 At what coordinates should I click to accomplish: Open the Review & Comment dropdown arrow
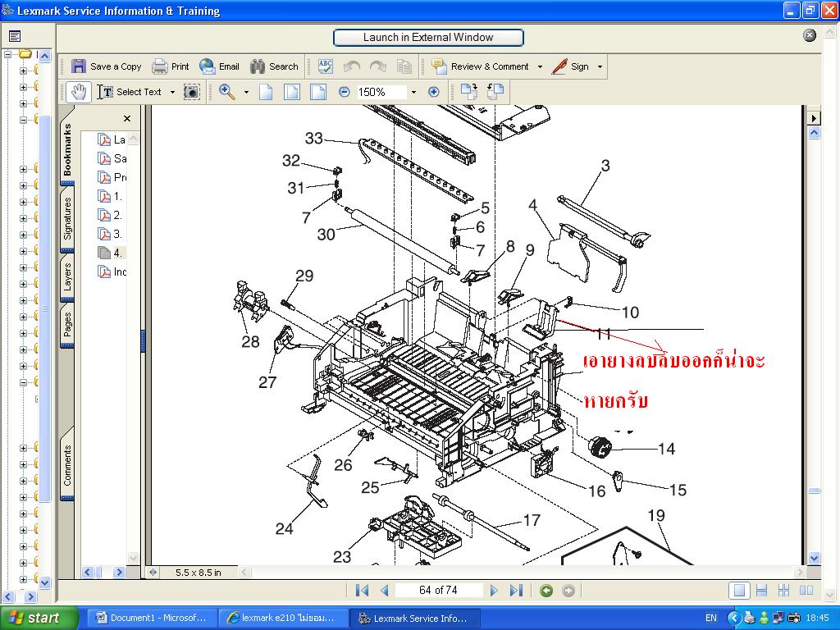[540, 67]
